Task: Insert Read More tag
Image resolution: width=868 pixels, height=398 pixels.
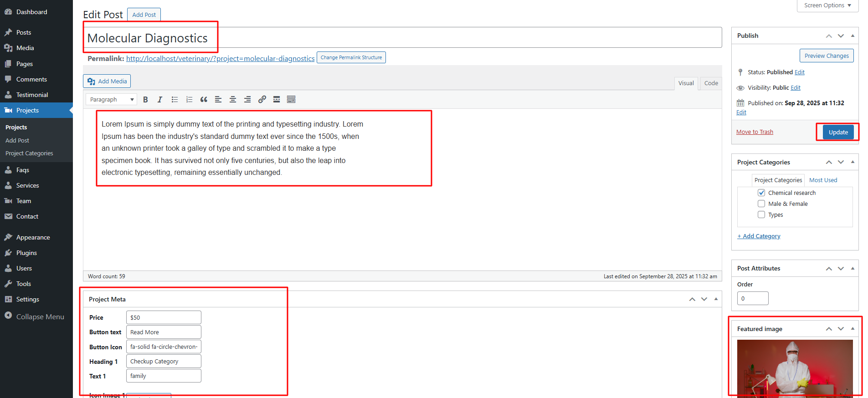Action: pyautogui.click(x=277, y=100)
